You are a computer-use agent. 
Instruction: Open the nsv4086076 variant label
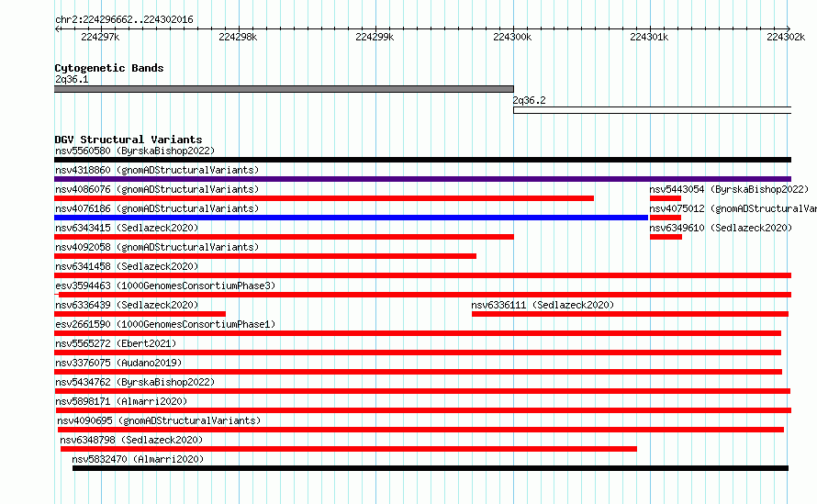tap(157, 189)
